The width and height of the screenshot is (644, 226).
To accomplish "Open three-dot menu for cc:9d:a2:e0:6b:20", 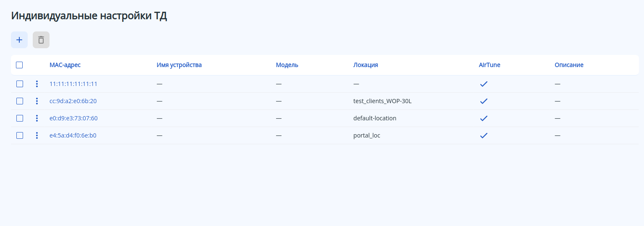I will pyautogui.click(x=37, y=101).
